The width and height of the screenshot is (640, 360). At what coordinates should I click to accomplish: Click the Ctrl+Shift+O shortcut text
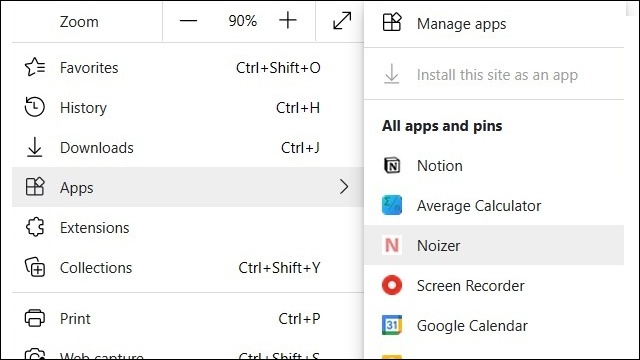pyautogui.click(x=278, y=68)
